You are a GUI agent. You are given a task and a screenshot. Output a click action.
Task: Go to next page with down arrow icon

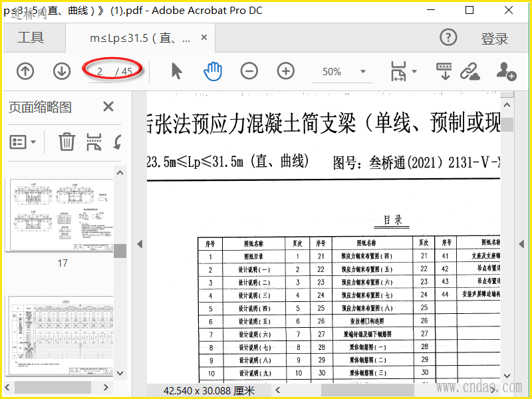[x=62, y=72]
